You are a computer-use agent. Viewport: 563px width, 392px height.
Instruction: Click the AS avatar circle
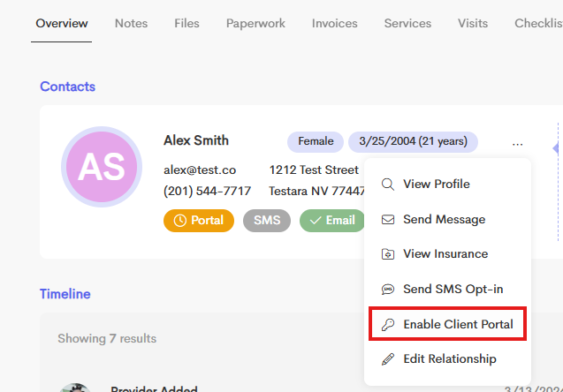click(102, 167)
